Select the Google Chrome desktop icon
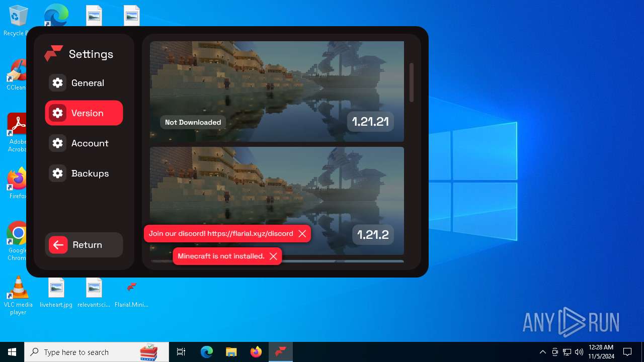 [x=17, y=241]
